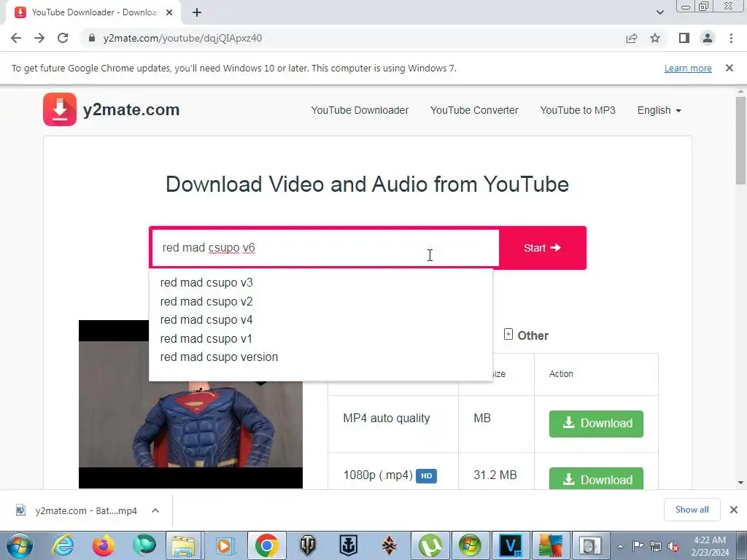
Task: Dismiss the Chrome update notice
Action: pyautogui.click(x=729, y=68)
